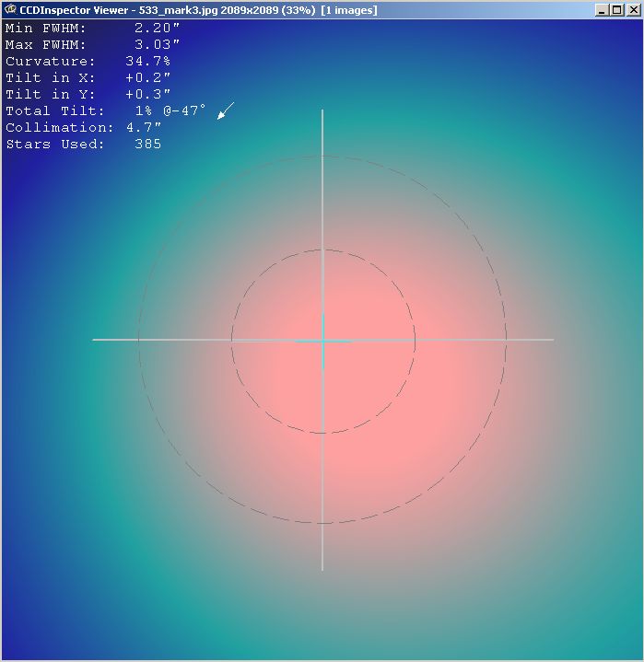Click the Collimation 4.7" reading
The width and height of the screenshot is (644, 662).
point(144,128)
